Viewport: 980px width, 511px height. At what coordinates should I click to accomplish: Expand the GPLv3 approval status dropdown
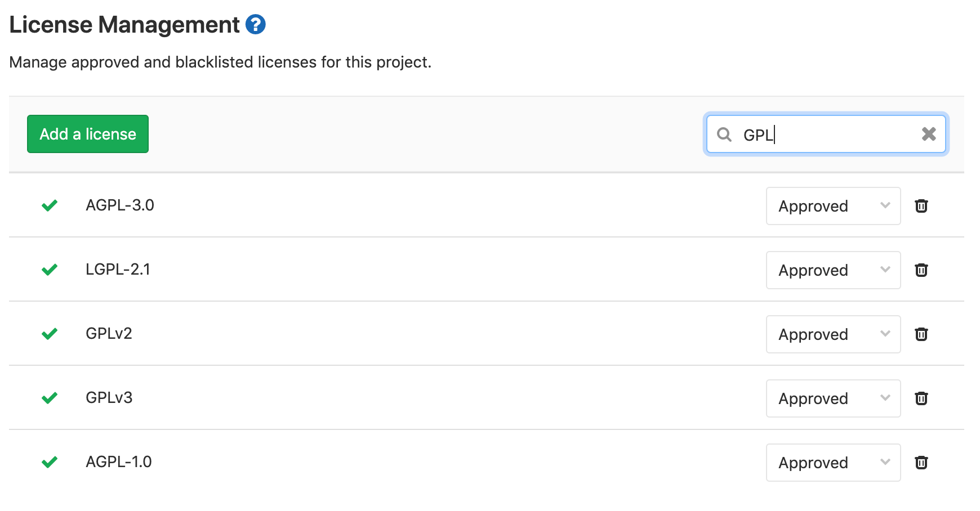[x=833, y=398]
